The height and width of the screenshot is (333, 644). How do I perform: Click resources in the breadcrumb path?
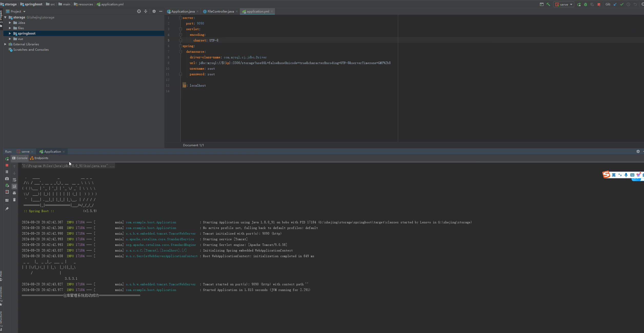(85, 4)
